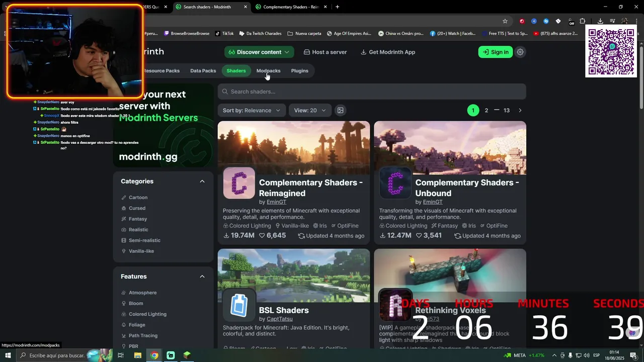Open the Discover content dropdown

click(x=259, y=52)
